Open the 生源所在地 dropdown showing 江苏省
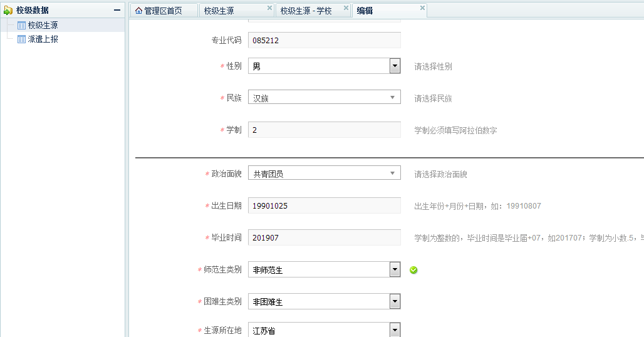The image size is (644, 337). tap(325, 329)
